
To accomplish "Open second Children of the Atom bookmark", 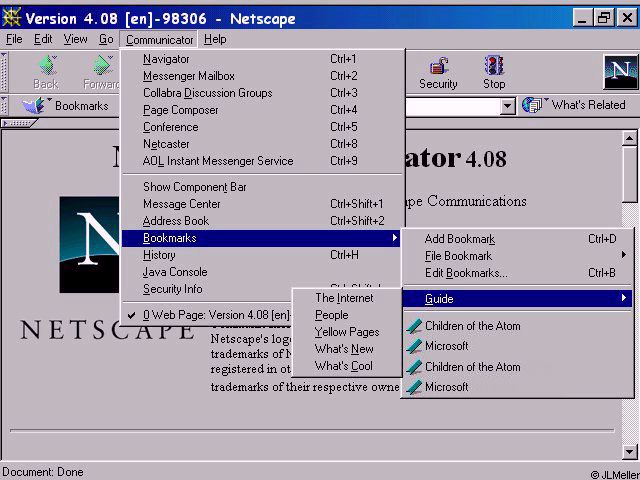I will 518,367.
